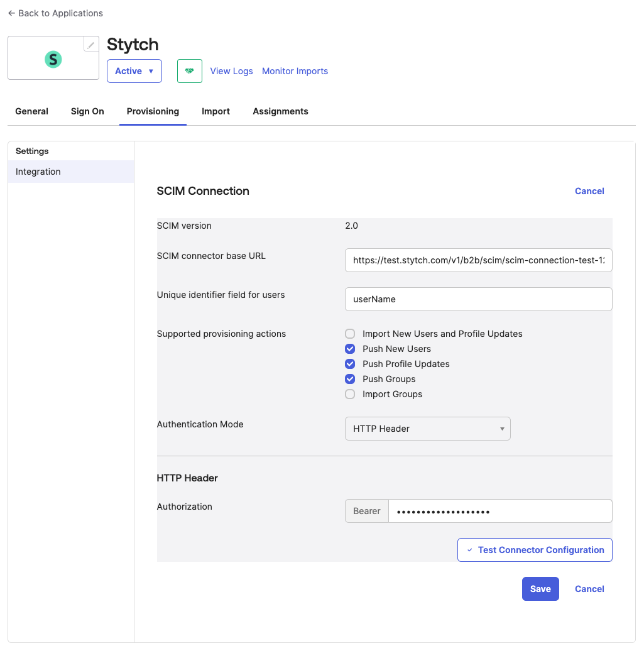Disable Push Groups provisioning
The width and height of the screenshot is (644, 653).
click(349, 379)
